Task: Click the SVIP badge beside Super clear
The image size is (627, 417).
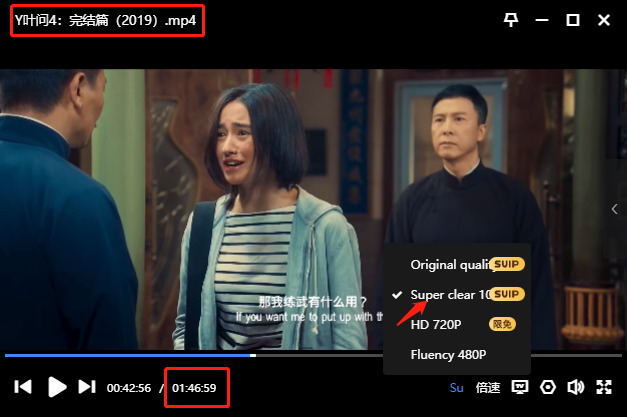Action: click(x=507, y=294)
